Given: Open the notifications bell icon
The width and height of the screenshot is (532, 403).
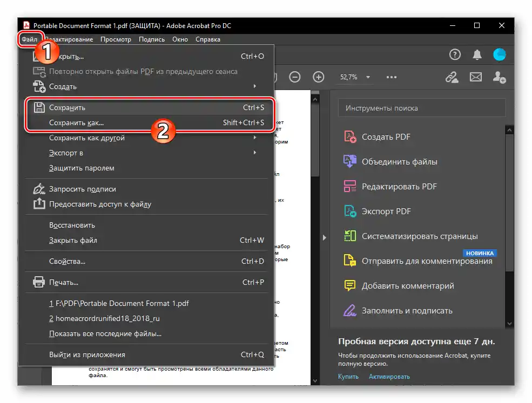Looking at the screenshot, I should [477, 54].
